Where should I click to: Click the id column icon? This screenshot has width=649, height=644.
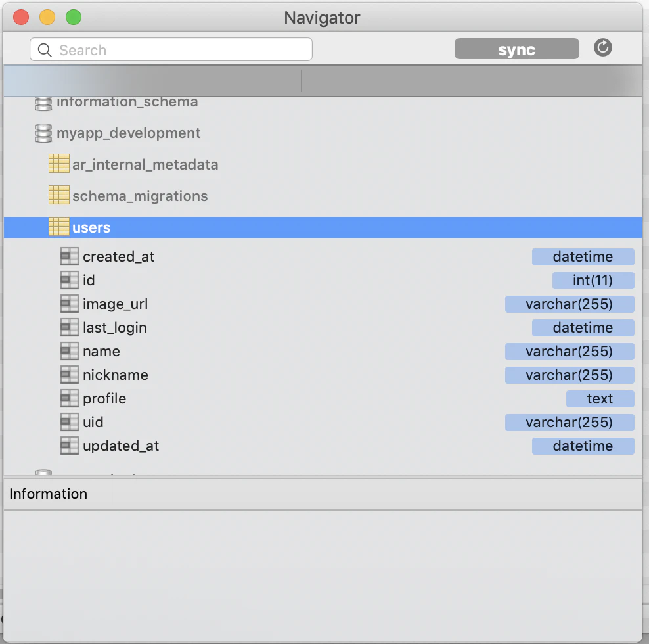tap(69, 280)
